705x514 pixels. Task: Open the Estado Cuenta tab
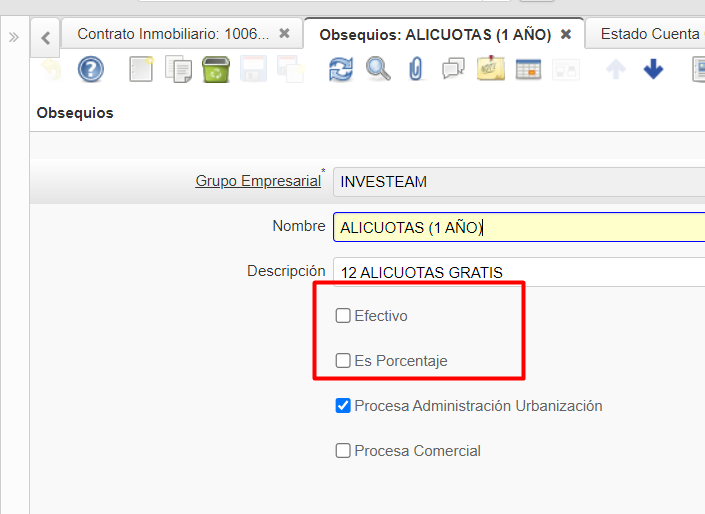[x=649, y=34]
